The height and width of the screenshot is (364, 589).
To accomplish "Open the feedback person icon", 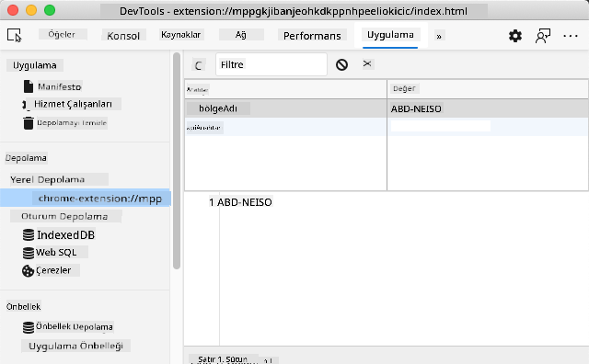I will click(x=542, y=36).
